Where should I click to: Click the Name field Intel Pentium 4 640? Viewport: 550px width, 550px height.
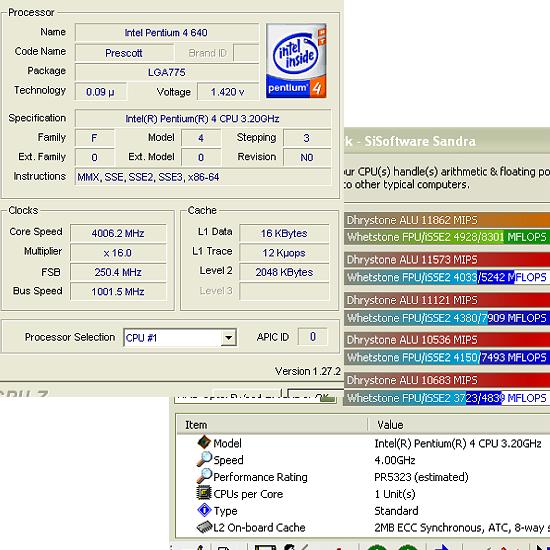(x=167, y=33)
